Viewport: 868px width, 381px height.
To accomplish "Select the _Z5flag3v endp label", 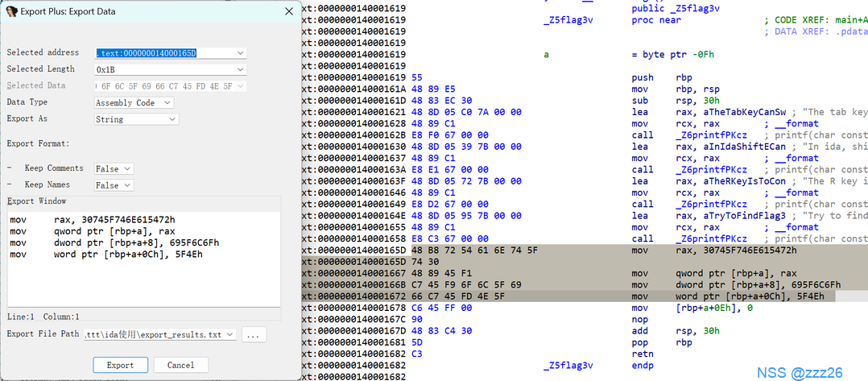I will 568,365.
